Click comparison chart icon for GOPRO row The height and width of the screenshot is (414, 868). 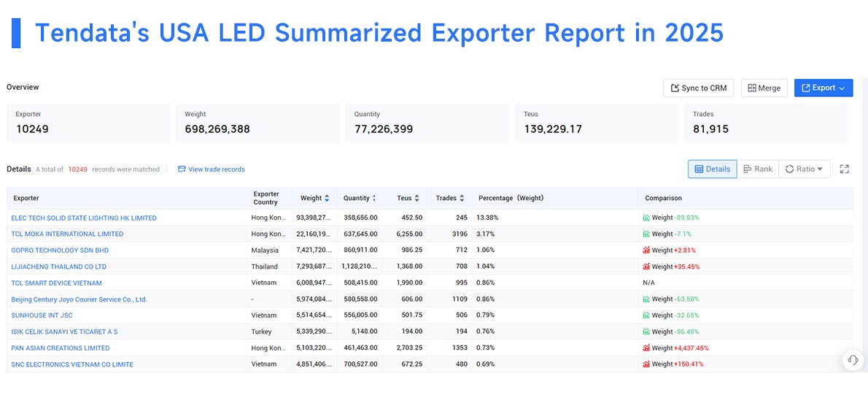[x=646, y=250]
